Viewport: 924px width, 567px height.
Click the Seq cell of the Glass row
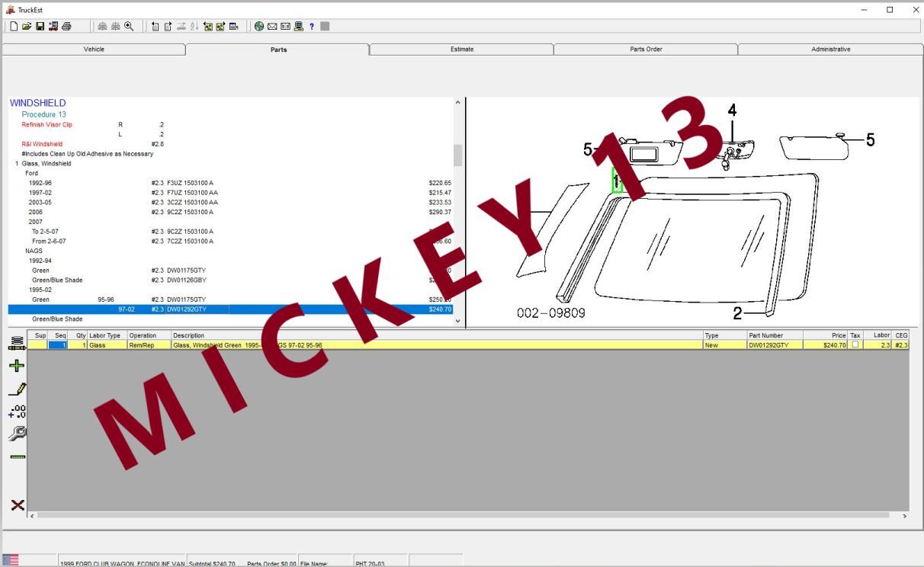point(58,345)
